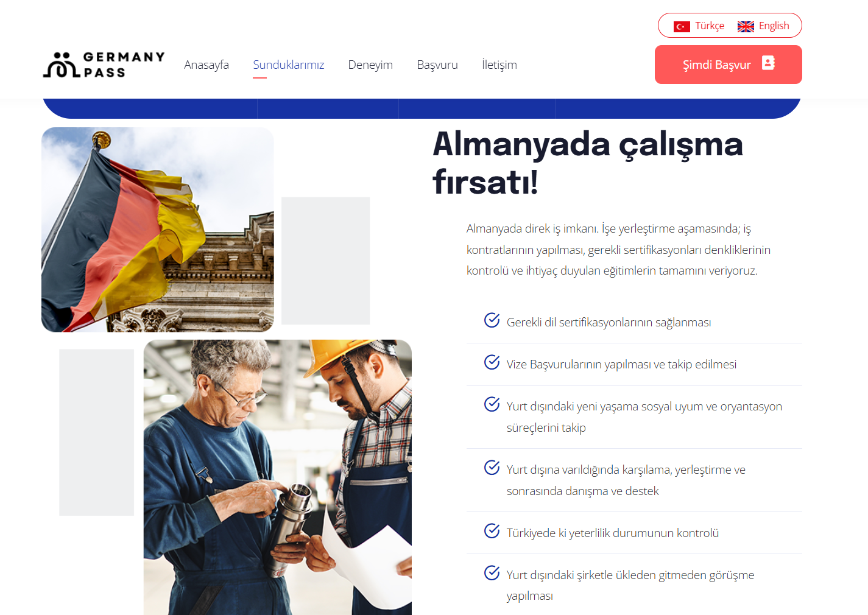
Task: Click checkmark icon beside Gerekli dil sertifikasyonlarının
Action: coord(492,320)
